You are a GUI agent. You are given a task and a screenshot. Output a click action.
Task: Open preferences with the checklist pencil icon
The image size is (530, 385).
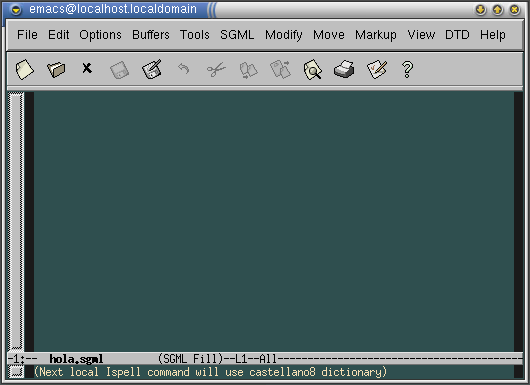click(377, 69)
